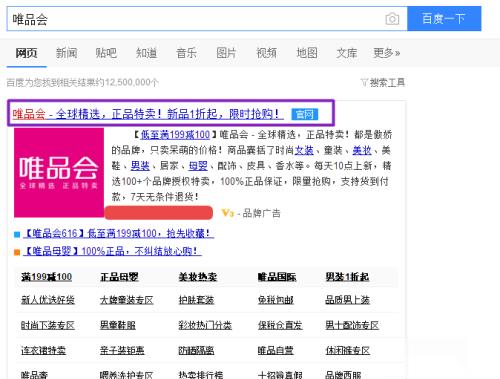Screen dimensions: 500x379
Task: Select the 网页 tab
Action: [x=26, y=53]
